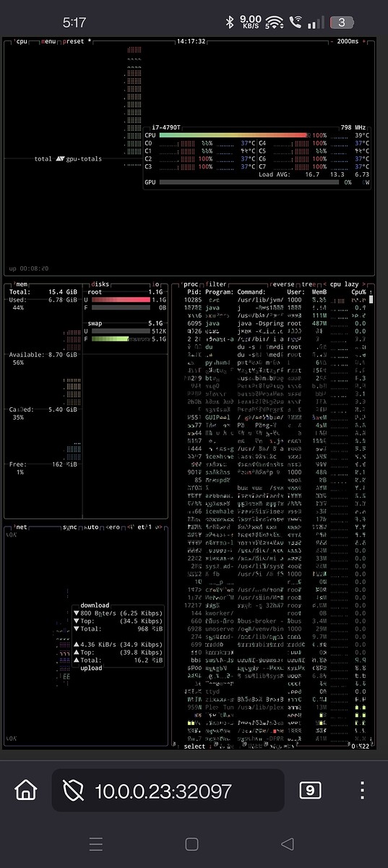Click Free 162 memory value

pyautogui.click(x=65, y=464)
